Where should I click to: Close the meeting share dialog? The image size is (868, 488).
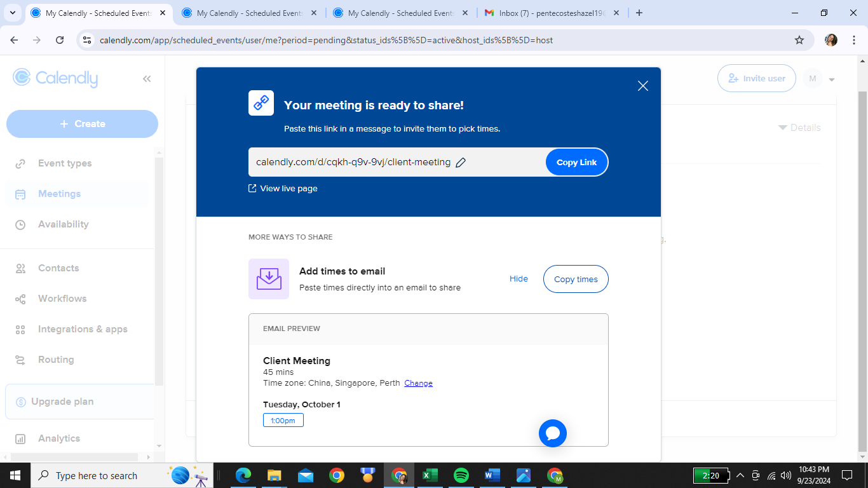643,86
